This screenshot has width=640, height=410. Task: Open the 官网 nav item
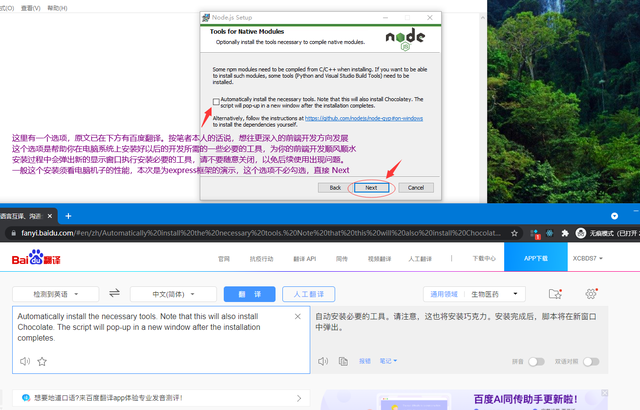click(224, 259)
